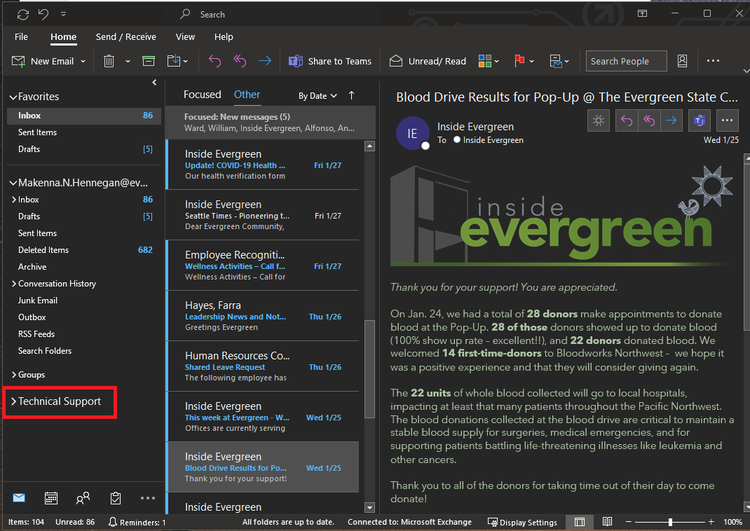
Task: Open the Tasks clipboard icon
Action: coord(115,498)
